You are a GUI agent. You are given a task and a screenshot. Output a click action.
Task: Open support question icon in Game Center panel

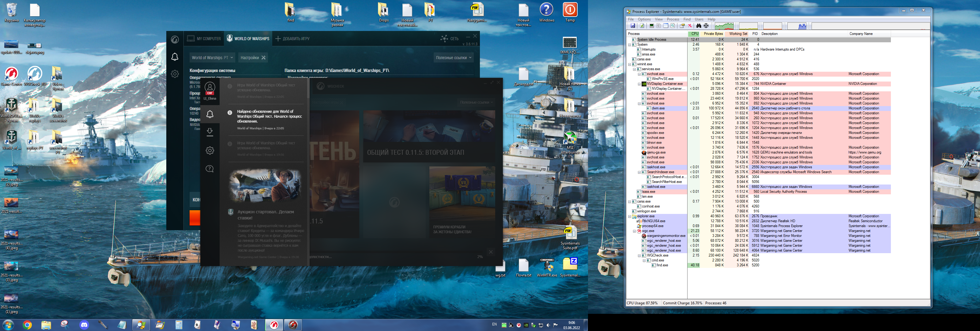click(x=209, y=169)
